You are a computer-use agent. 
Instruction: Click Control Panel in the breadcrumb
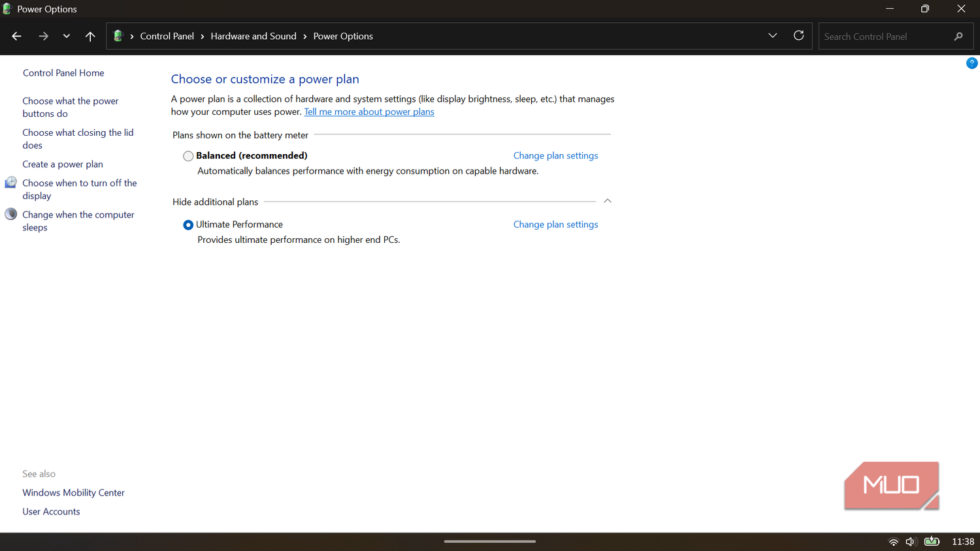(x=167, y=36)
